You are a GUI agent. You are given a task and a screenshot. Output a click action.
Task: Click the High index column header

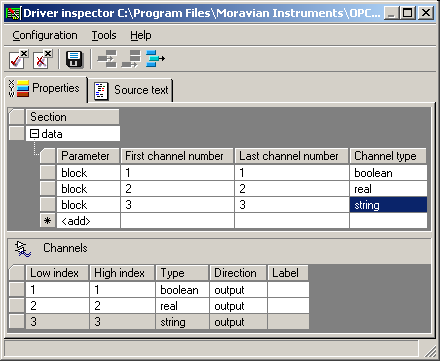pyautogui.click(x=122, y=273)
